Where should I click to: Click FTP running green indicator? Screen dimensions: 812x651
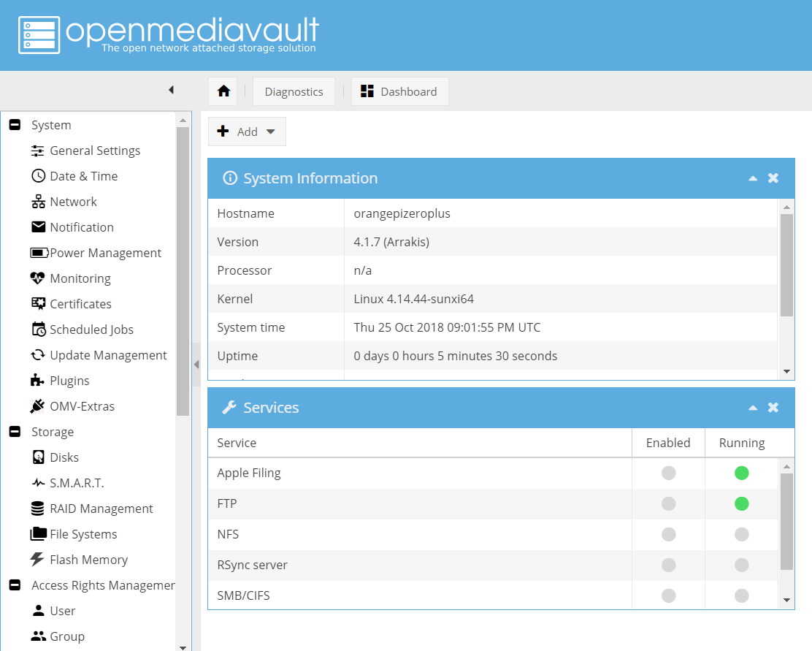pyautogui.click(x=742, y=503)
